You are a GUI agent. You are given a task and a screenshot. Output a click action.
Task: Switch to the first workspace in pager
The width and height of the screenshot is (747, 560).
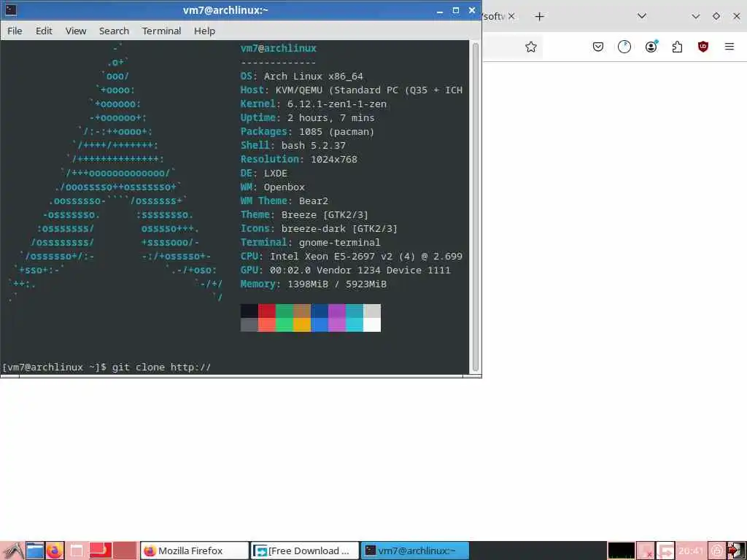point(101,551)
